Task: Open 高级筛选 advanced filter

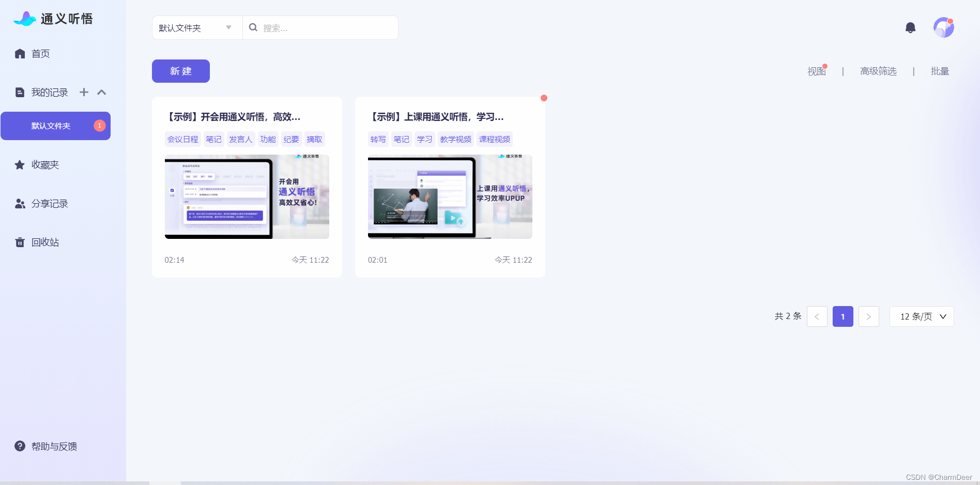Action: (x=878, y=71)
